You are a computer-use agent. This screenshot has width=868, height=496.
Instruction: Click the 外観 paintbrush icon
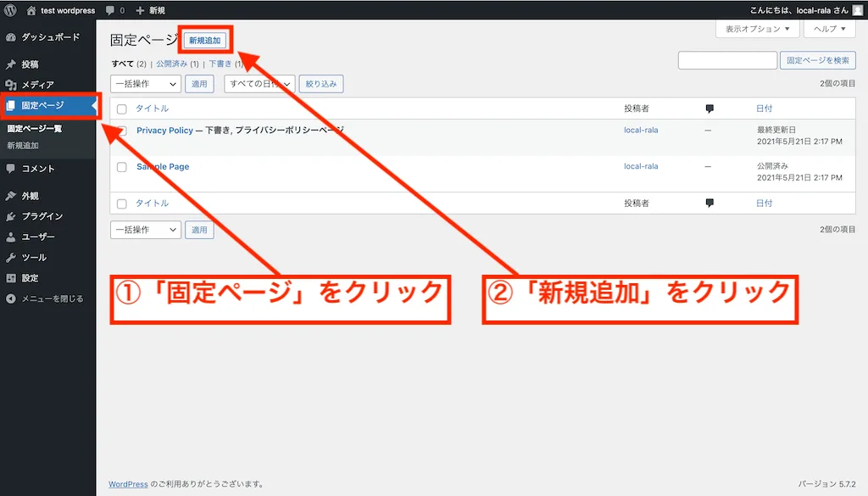coord(10,196)
